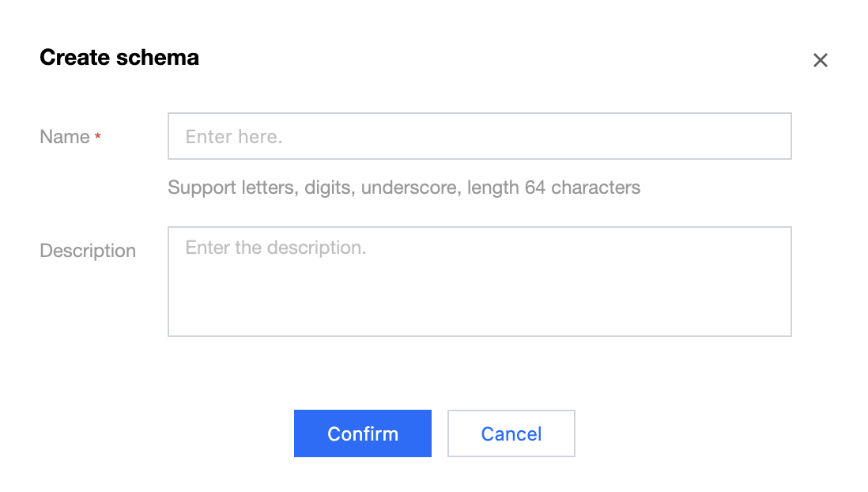Click the Description field label
This screenshot has height=492, width=868.
coord(88,251)
